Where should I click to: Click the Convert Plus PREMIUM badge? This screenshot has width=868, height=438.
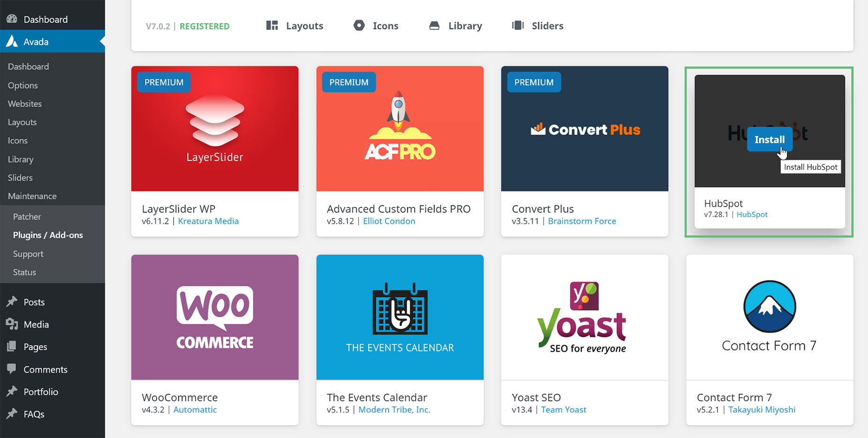tap(534, 82)
